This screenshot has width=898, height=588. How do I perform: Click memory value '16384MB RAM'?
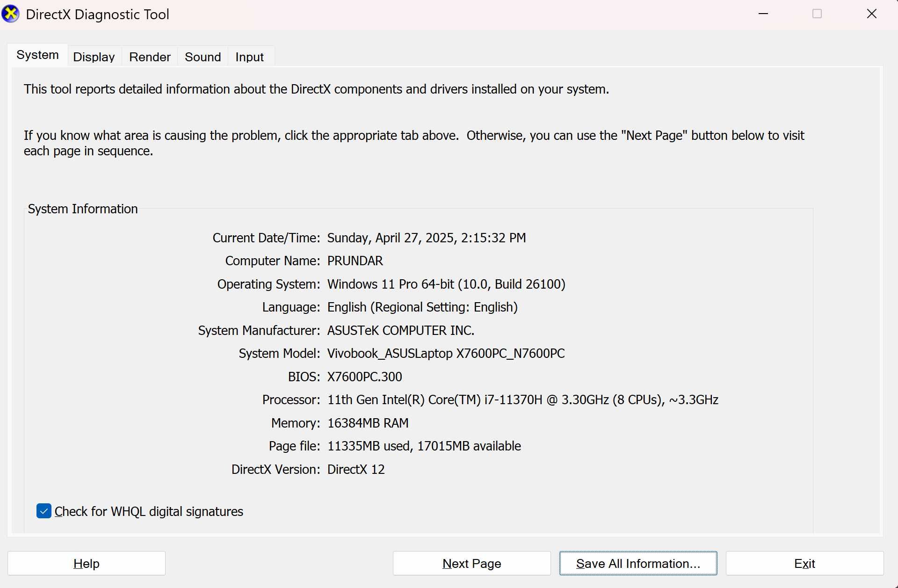click(368, 423)
